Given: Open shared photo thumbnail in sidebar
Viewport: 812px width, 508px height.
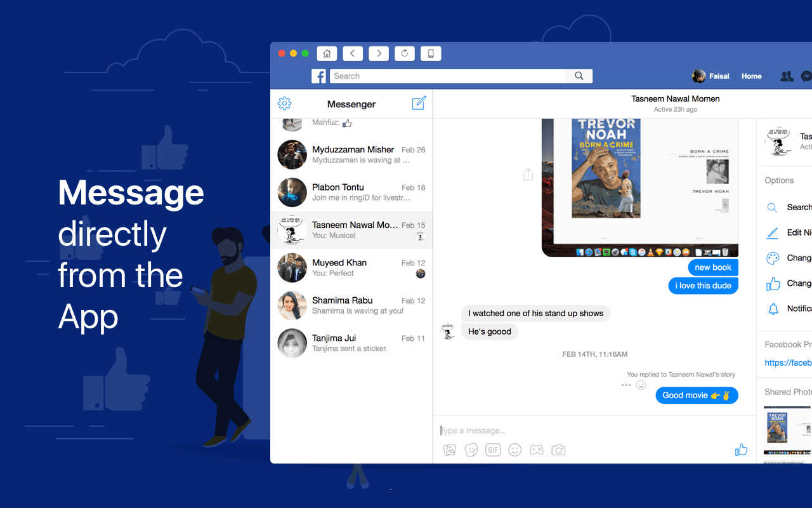Looking at the screenshot, I should coord(787,431).
